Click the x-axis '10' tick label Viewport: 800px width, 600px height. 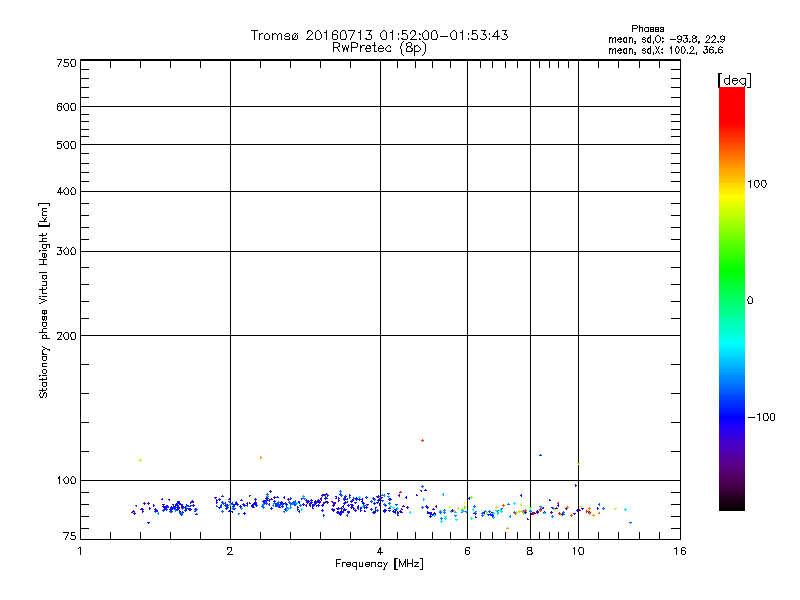coord(578,551)
